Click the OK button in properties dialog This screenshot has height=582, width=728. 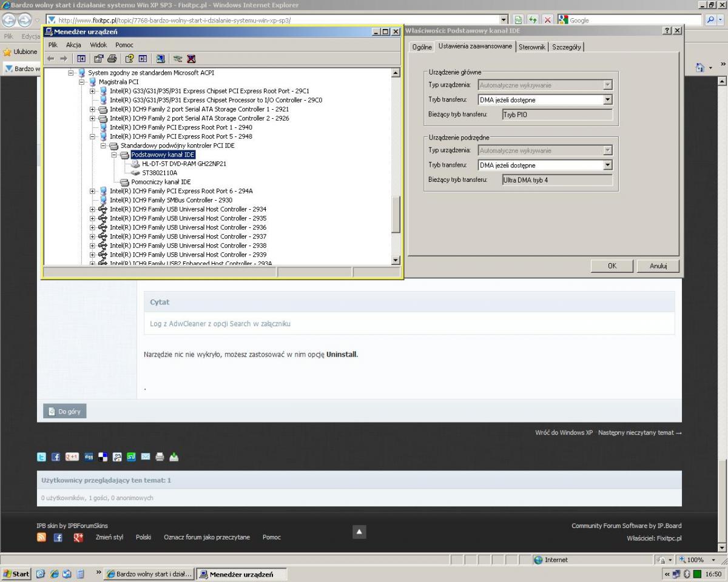point(612,266)
